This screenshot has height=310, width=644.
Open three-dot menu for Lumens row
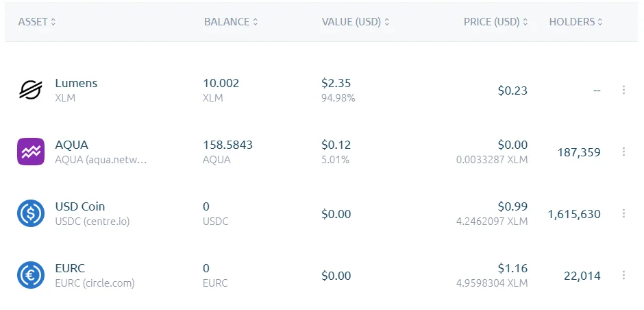coord(623,90)
